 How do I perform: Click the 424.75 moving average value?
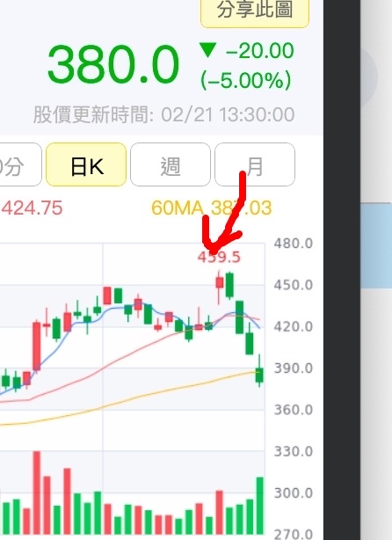32,208
